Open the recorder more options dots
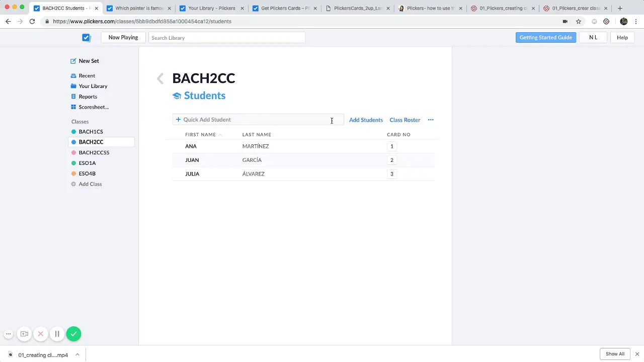Image resolution: width=644 pixels, height=362 pixels. [8, 334]
